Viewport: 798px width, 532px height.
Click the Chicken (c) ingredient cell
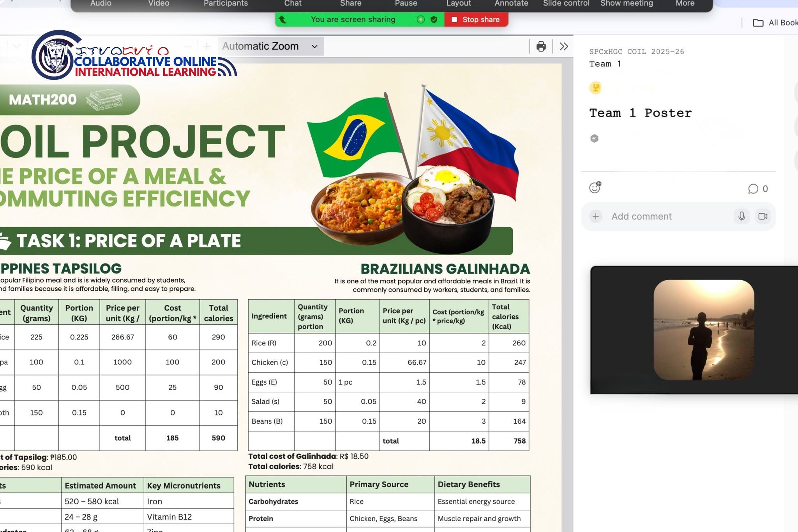click(271, 362)
